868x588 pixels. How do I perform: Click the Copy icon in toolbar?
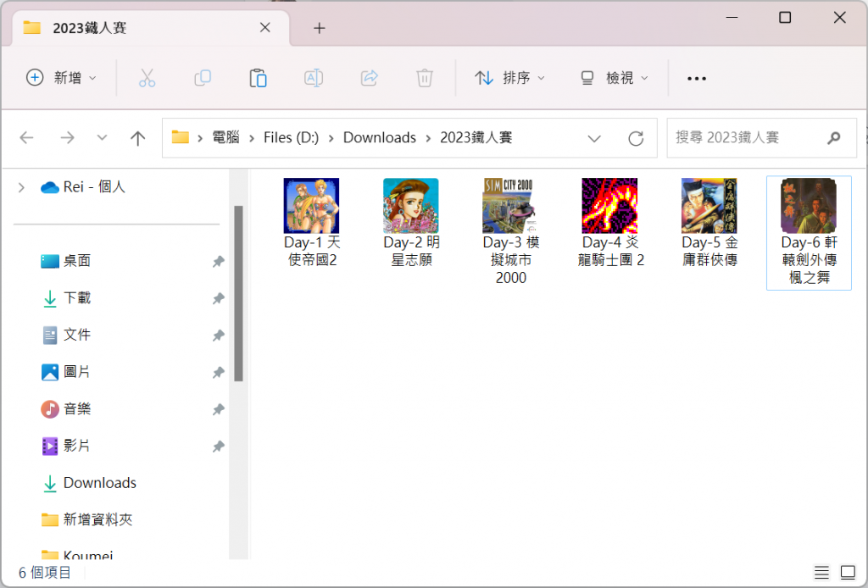[x=203, y=78]
